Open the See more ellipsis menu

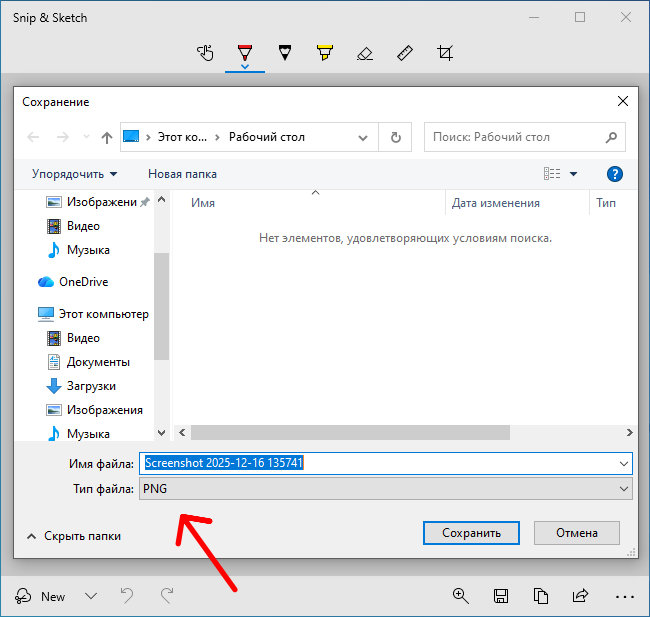pos(625,597)
